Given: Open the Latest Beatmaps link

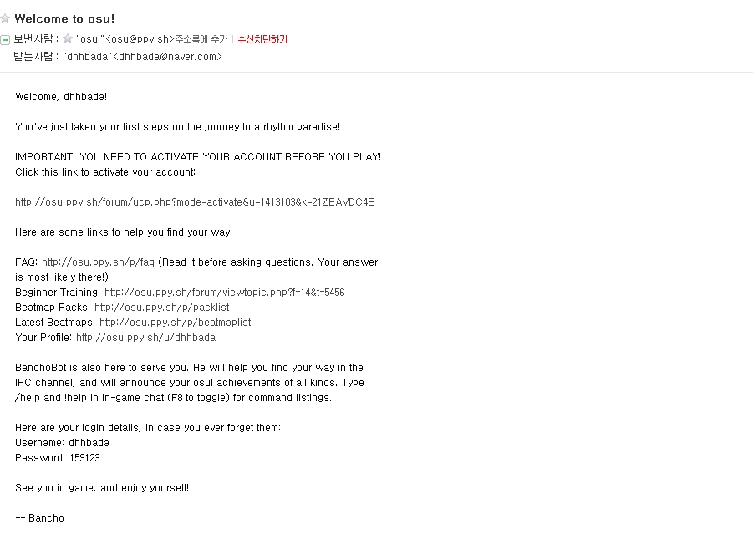Looking at the screenshot, I should coord(175,323).
